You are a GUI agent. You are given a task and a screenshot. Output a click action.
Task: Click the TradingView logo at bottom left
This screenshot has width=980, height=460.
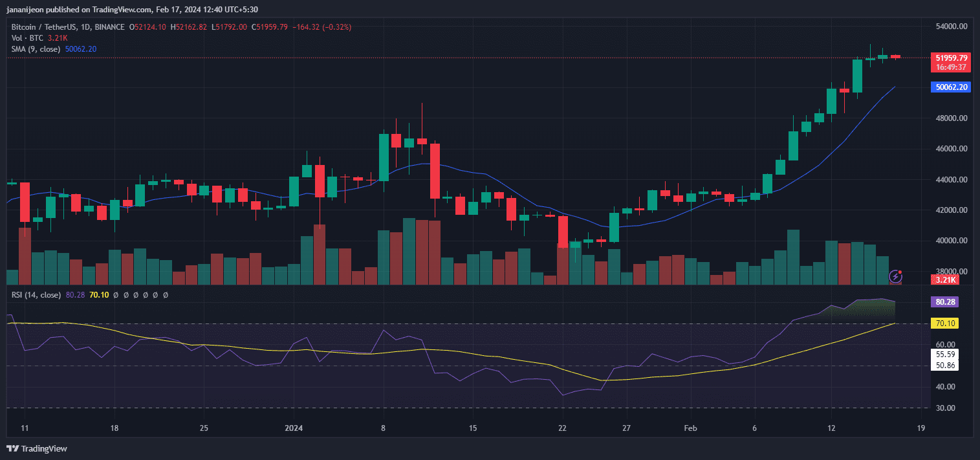click(x=37, y=448)
